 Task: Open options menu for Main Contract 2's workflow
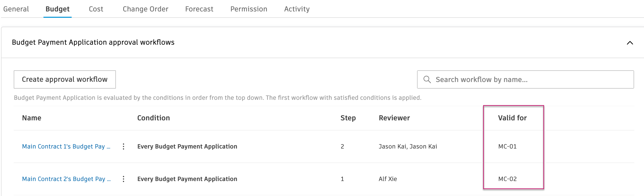click(x=124, y=179)
